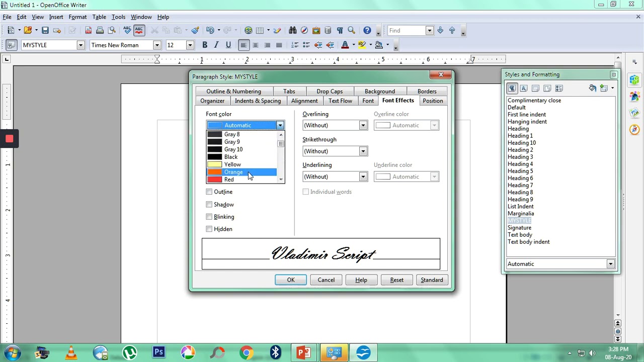This screenshot has width=644, height=362.
Task: Open the Sidebar Navigator compass icon
Action: [634, 130]
